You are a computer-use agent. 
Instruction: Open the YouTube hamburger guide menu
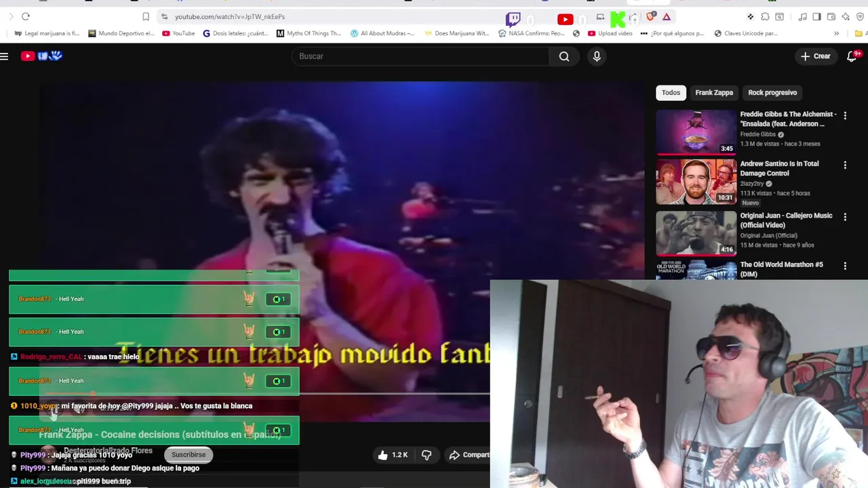[4, 56]
